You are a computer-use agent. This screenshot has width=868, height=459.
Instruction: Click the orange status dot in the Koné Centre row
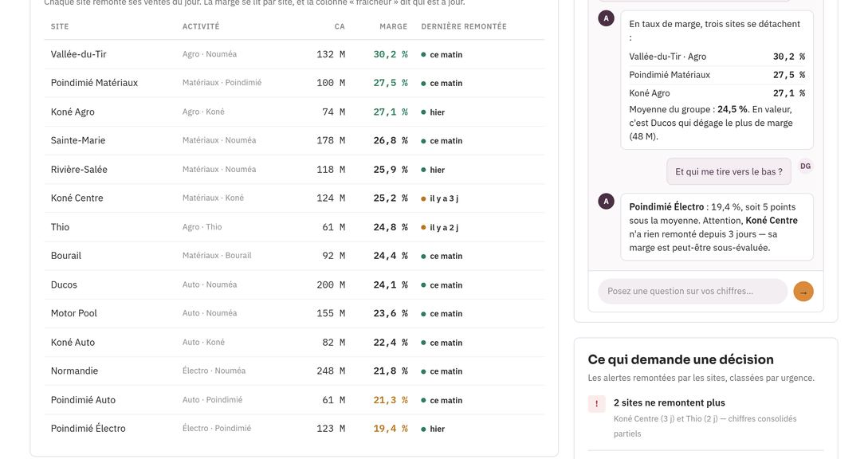coord(423,198)
